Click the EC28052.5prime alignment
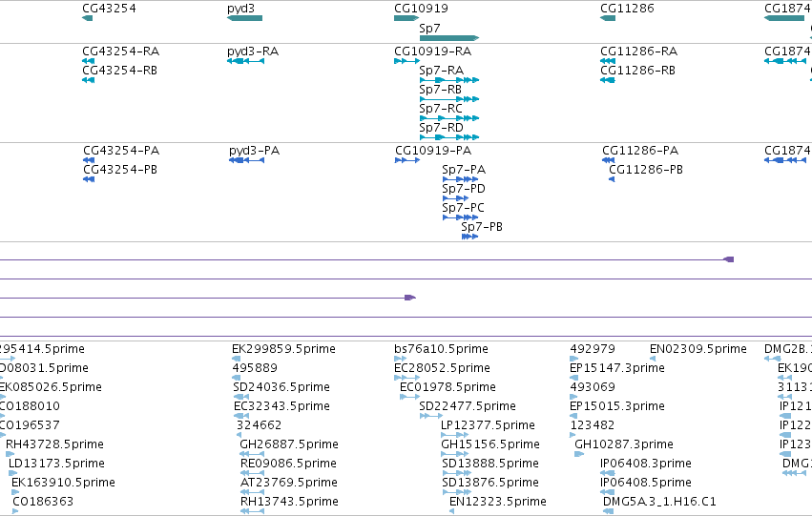Viewport: 812px width, 516px height. click(x=442, y=368)
